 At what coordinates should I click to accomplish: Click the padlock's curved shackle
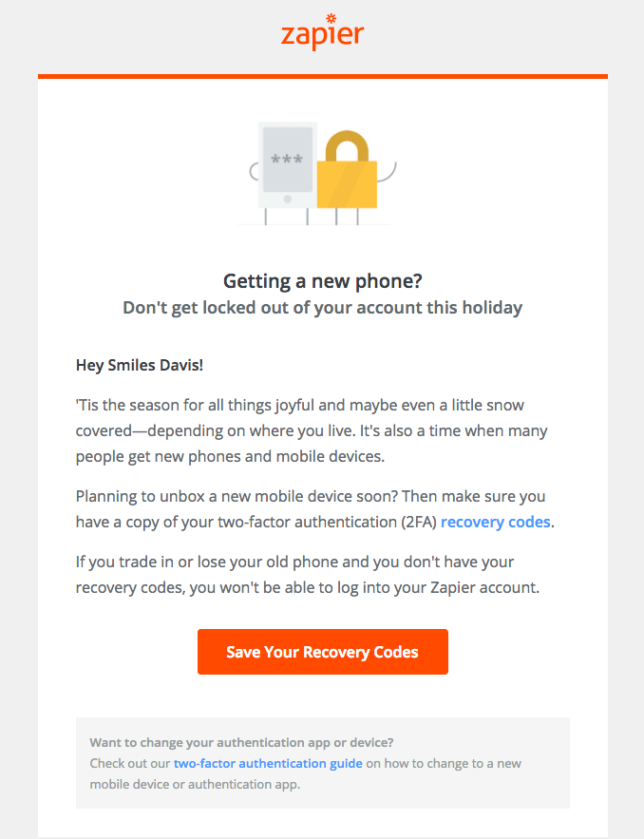tap(347, 146)
